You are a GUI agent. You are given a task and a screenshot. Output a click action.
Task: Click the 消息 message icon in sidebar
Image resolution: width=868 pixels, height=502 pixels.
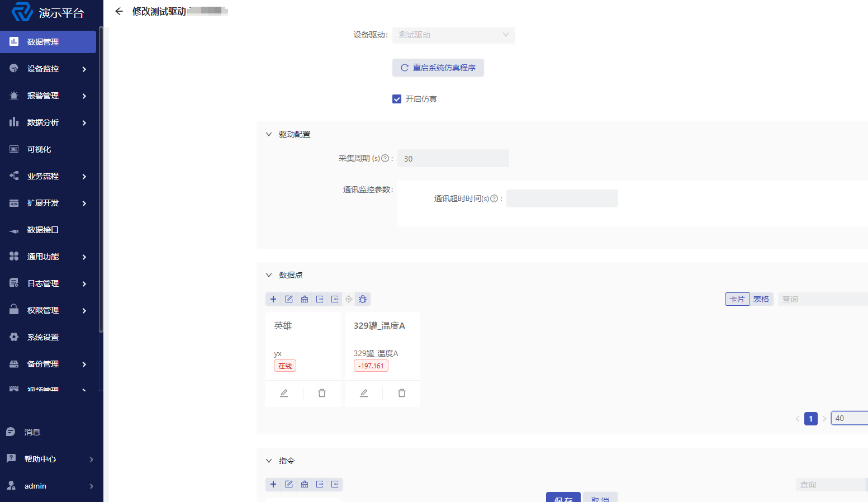pos(11,432)
